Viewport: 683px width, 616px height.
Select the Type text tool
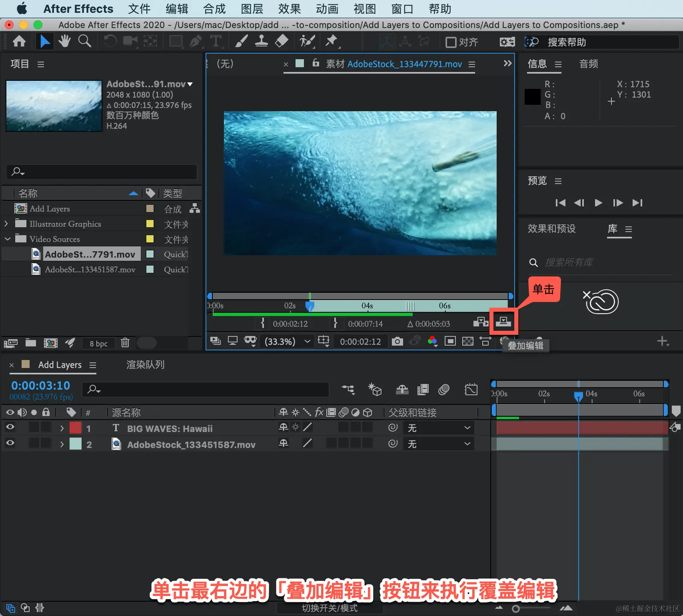click(216, 41)
